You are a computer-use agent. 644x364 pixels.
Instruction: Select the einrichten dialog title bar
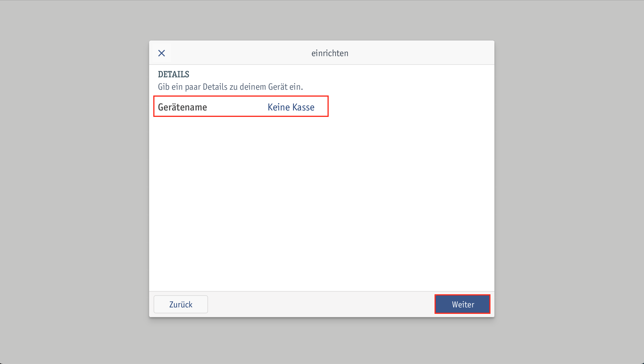322,52
